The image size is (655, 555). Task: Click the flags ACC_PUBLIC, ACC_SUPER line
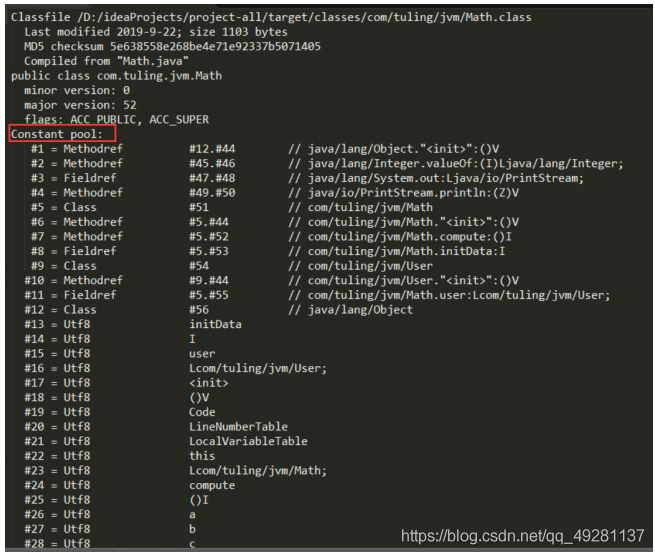116,119
